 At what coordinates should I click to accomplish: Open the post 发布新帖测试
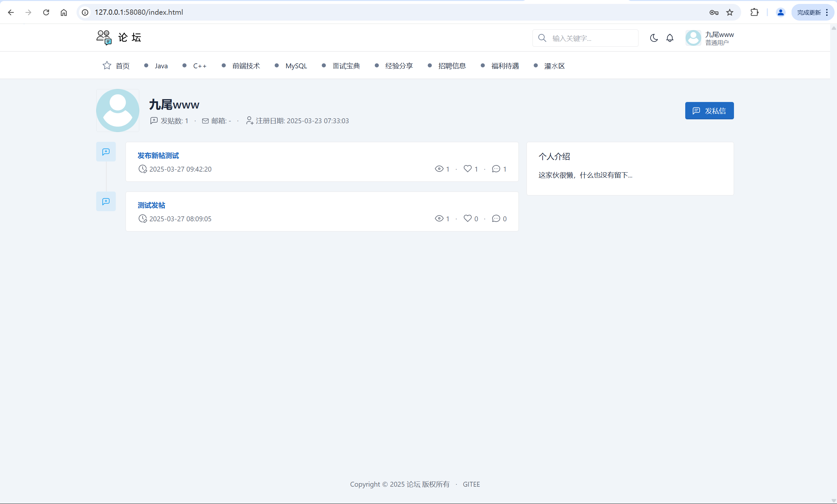(158, 156)
